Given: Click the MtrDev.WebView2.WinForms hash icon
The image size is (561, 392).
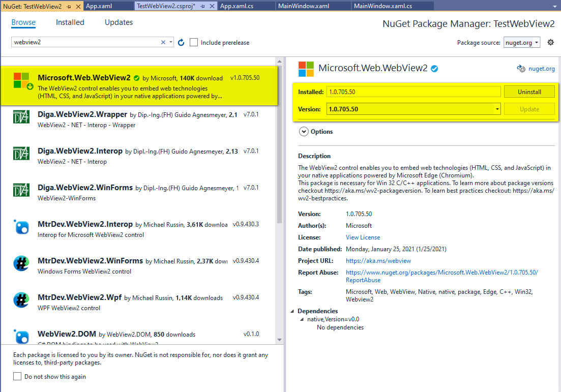Looking at the screenshot, I should [21, 263].
